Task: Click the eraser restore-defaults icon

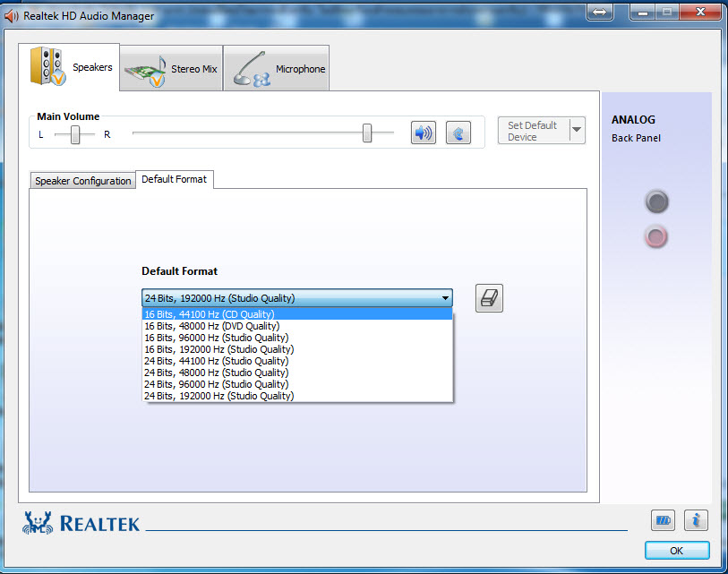Action: (x=489, y=298)
